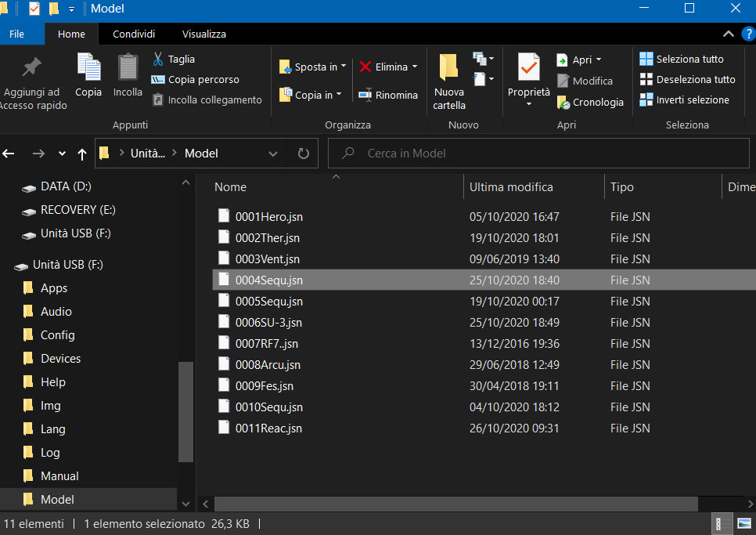Screen dimensions: 756x535
Task: Expand the Proprietà dropdown arrow
Action: coord(529,104)
